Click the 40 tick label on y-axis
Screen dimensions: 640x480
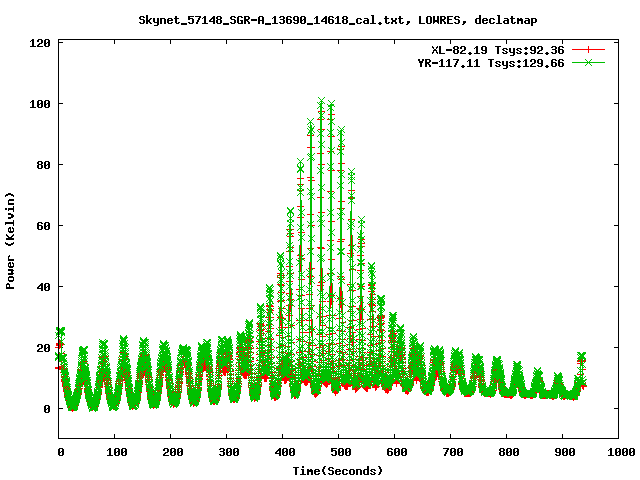[x=43, y=287]
